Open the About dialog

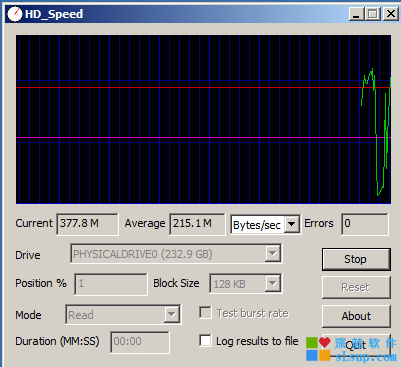click(x=356, y=316)
